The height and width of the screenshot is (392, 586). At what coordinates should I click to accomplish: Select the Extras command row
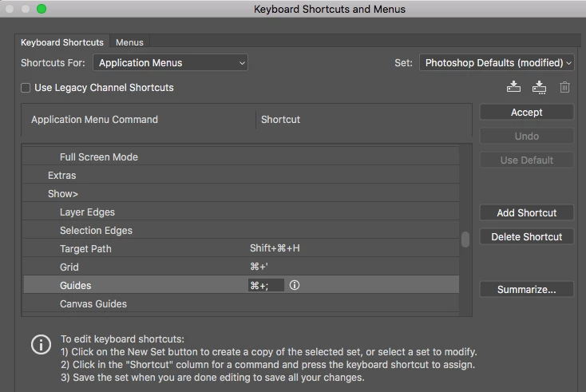tap(240, 176)
